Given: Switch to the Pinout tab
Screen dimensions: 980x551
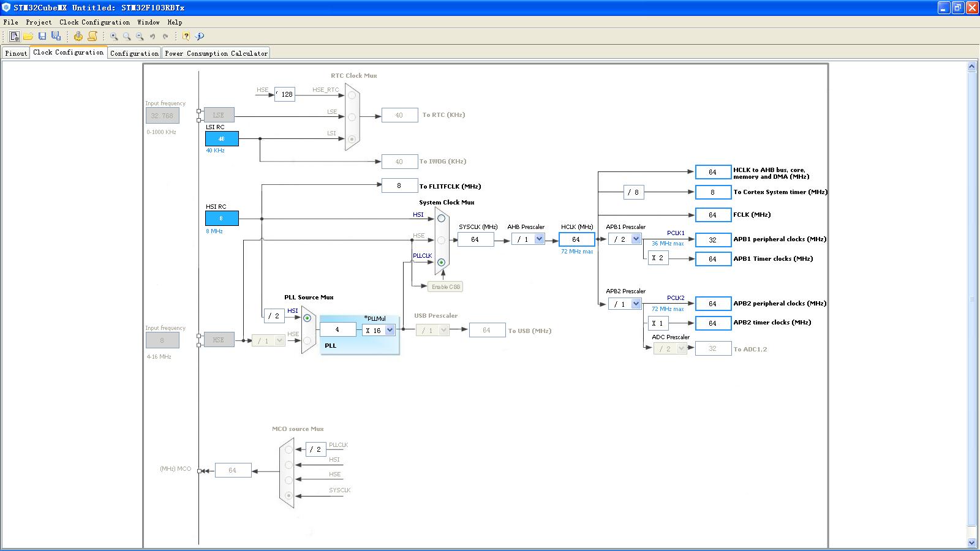Looking at the screenshot, I should click(16, 53).
